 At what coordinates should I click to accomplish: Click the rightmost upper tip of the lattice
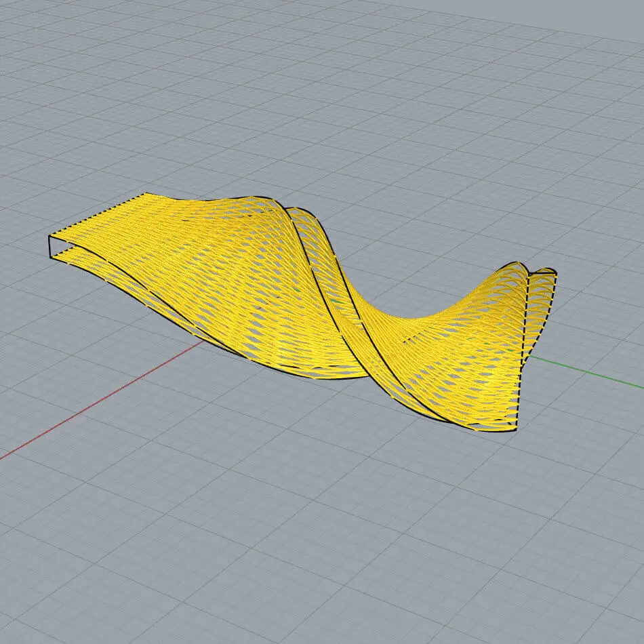554,272
